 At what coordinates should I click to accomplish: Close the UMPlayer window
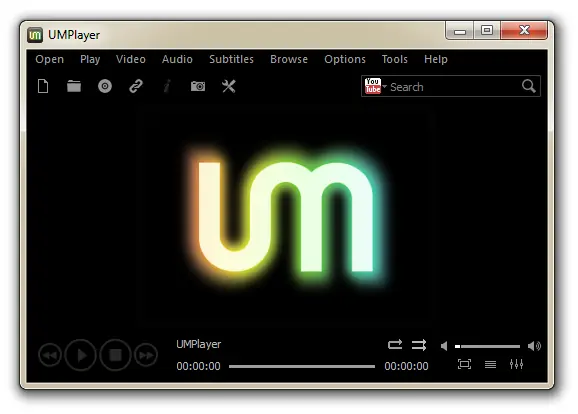coord(524,30)
